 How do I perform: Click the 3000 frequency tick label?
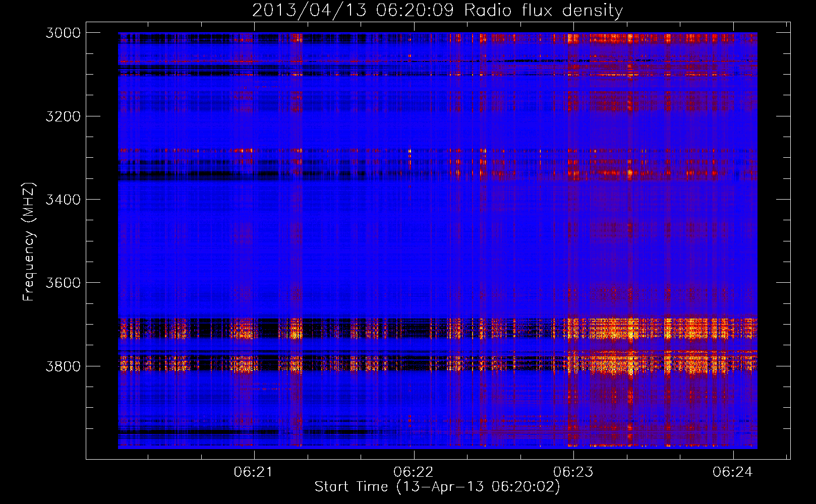pyautogui.click(x=63, y=33)
